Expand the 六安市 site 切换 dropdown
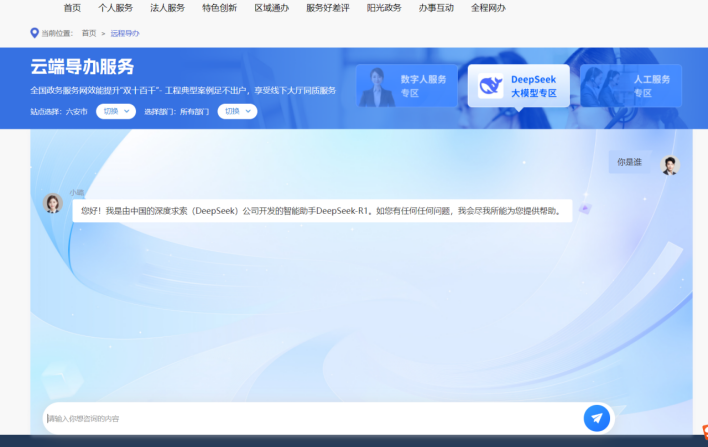 116,111
